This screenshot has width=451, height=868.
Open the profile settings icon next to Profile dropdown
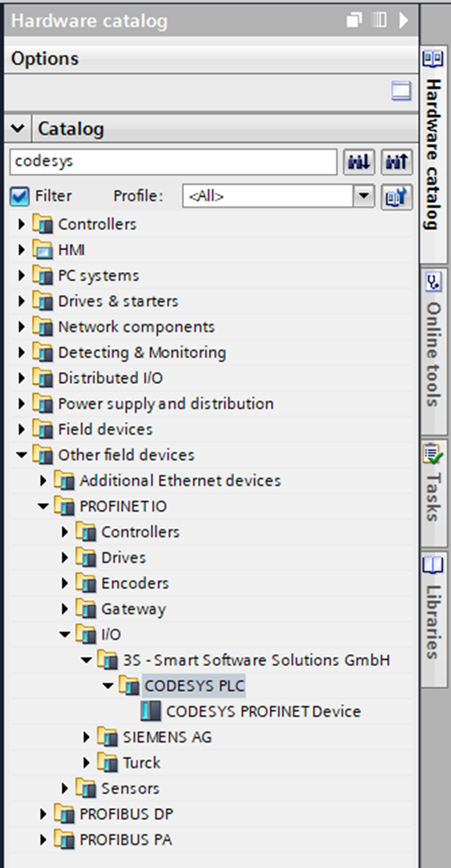397,196
